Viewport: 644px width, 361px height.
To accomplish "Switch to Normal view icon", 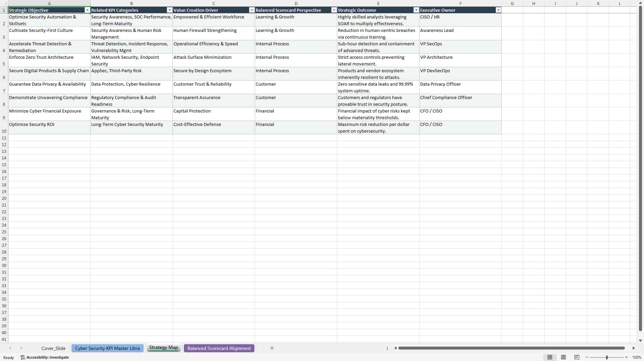I will click(x=550, y=357).
